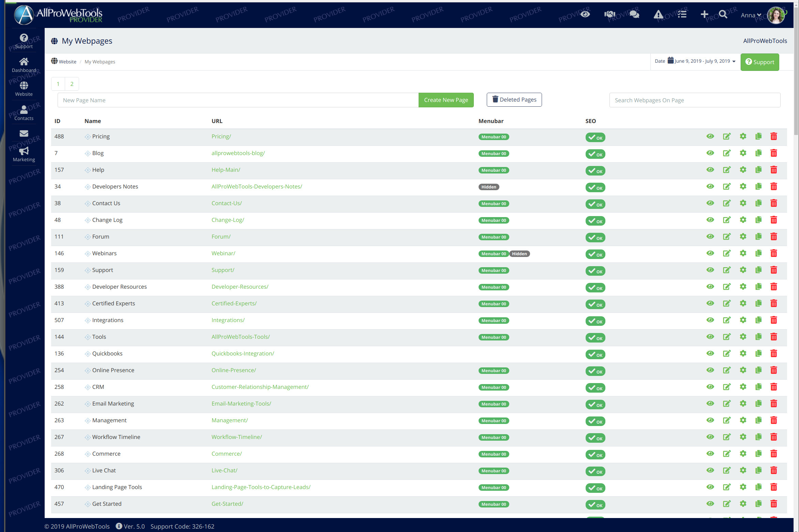This screenshot has height=532, width=799.
Task: Click the AllProWebTools Provider logo
Action: click(x=58, y=15)
